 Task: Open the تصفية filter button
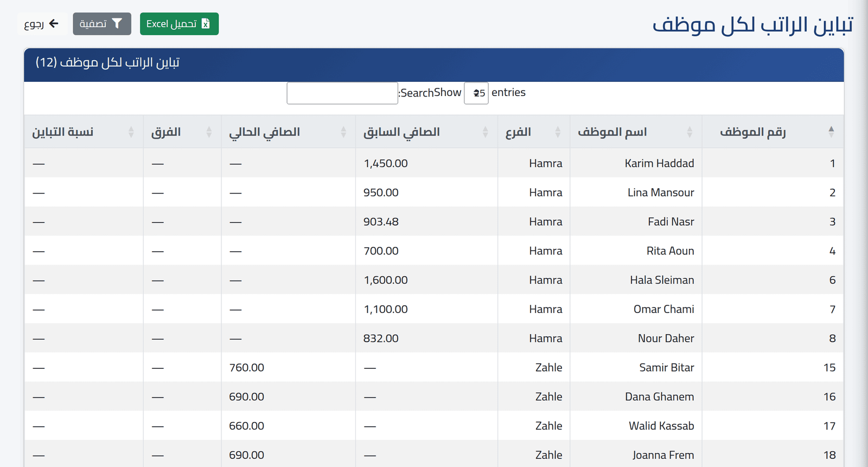pyautogui.click(x=102, y=24)
